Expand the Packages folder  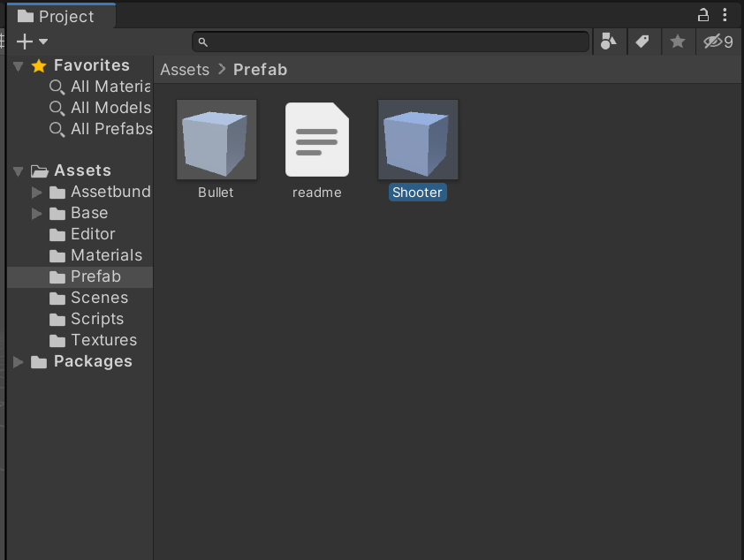[19, 362]
